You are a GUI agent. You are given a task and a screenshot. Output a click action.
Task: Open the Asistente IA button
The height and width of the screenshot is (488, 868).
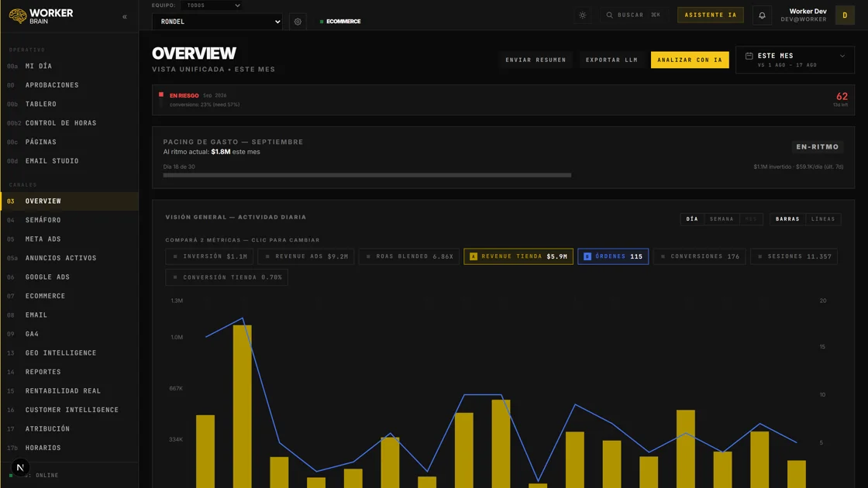710,15
